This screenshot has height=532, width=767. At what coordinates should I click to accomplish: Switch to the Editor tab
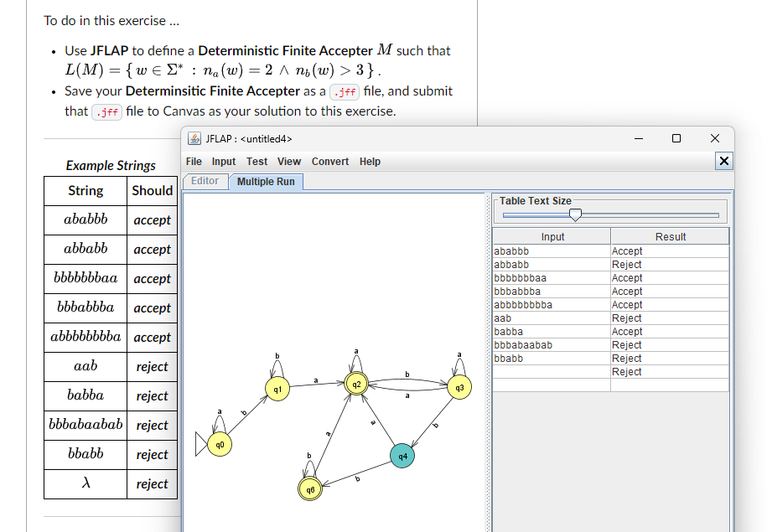pyautogui.click(x=205, y=181)
